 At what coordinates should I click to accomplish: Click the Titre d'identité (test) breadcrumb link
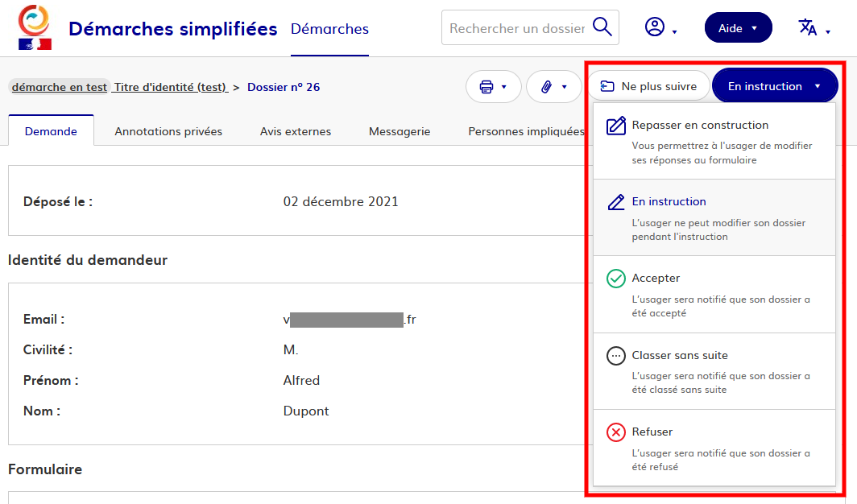[x=170, y=87]
